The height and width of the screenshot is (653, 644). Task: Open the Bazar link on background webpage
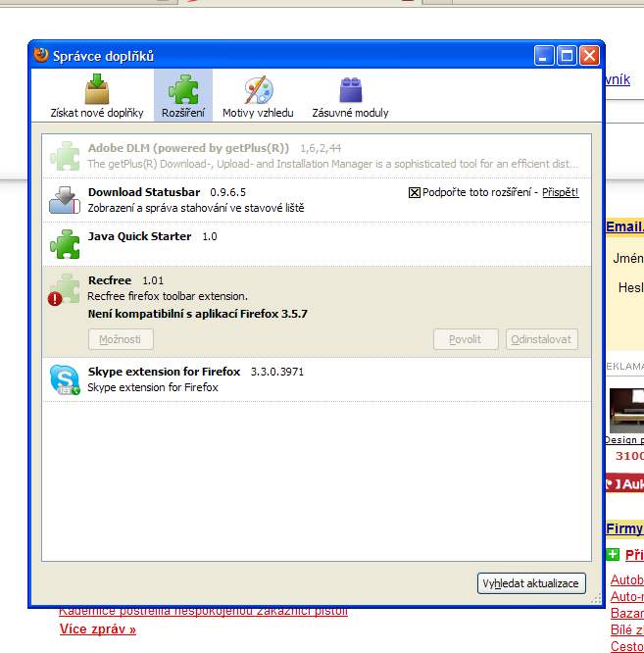(627, 613)
